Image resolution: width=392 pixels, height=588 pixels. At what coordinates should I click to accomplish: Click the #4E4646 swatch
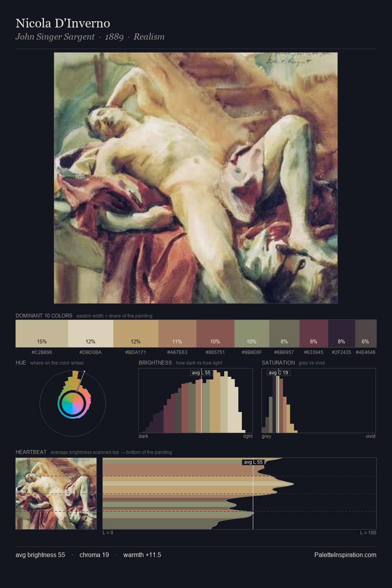point(366,334)
